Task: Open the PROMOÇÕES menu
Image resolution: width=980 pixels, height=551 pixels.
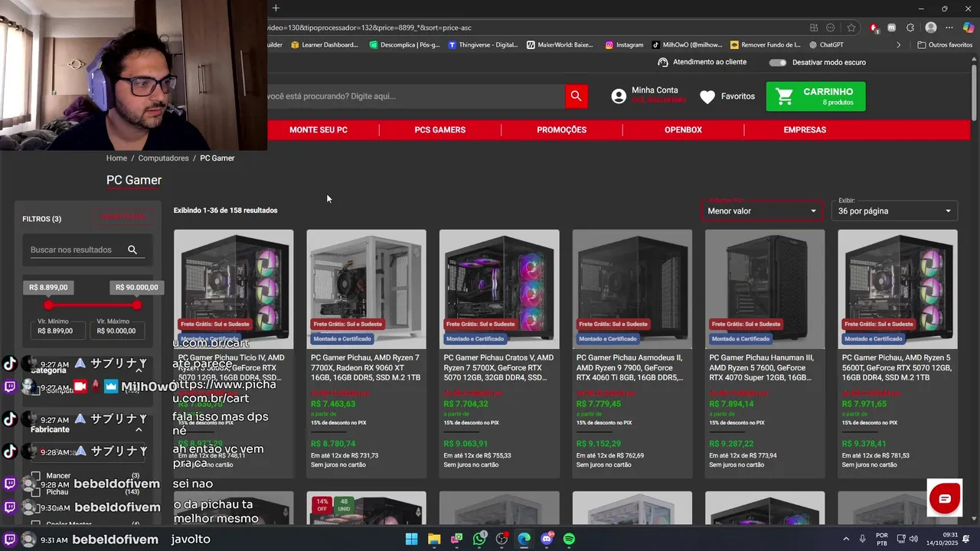Action: tap(561, 130)
